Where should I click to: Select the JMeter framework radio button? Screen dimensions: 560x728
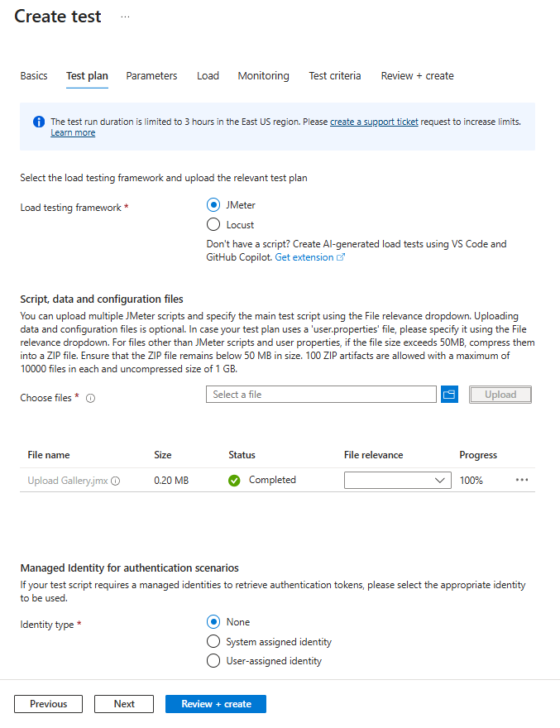[213, 205]
